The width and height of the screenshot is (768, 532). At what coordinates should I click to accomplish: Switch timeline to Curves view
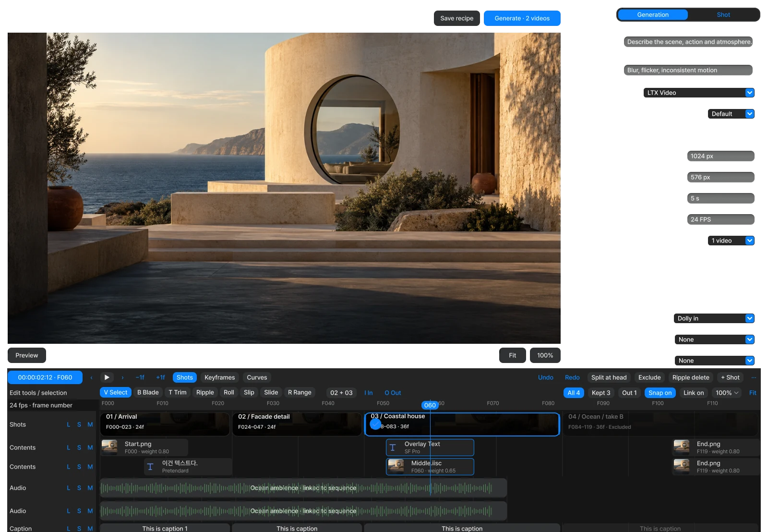pos(257,377)
